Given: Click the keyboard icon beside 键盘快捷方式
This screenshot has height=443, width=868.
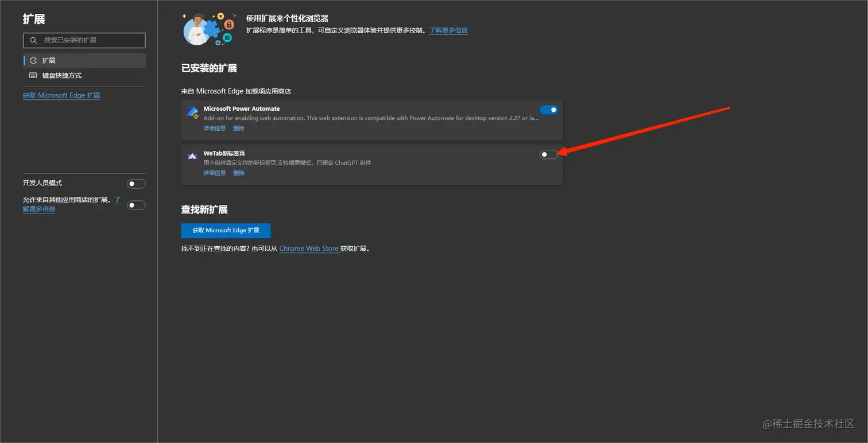Looking at the screenshot, I should (x=33, y=76).
